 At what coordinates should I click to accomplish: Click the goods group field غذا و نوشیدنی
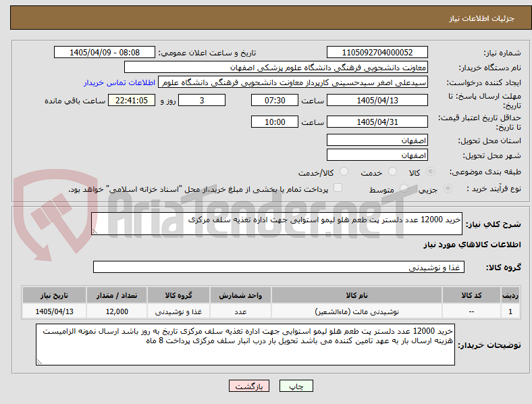(x=279, y=267)
